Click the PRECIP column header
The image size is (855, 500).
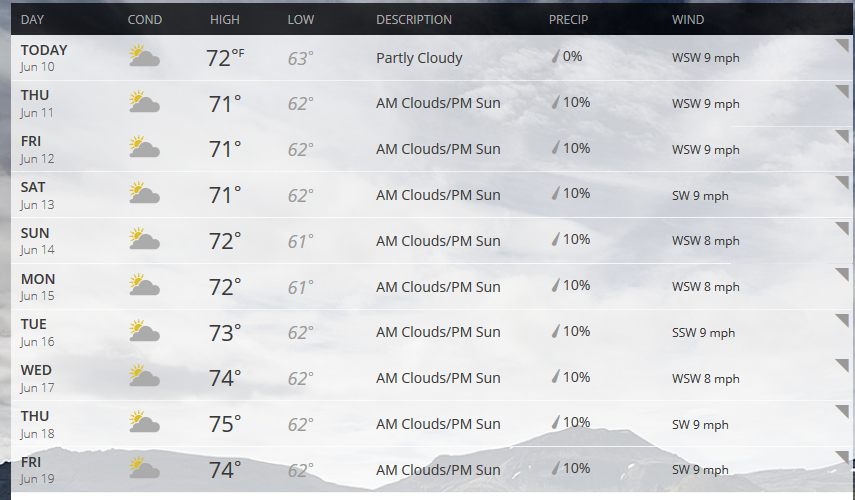pos(568,20)
